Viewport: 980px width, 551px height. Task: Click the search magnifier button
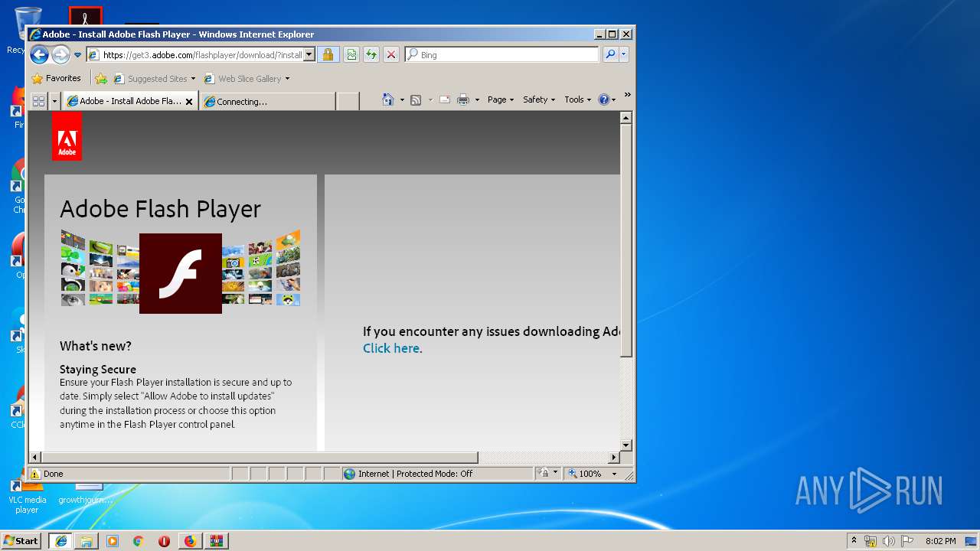click(610, 54)
